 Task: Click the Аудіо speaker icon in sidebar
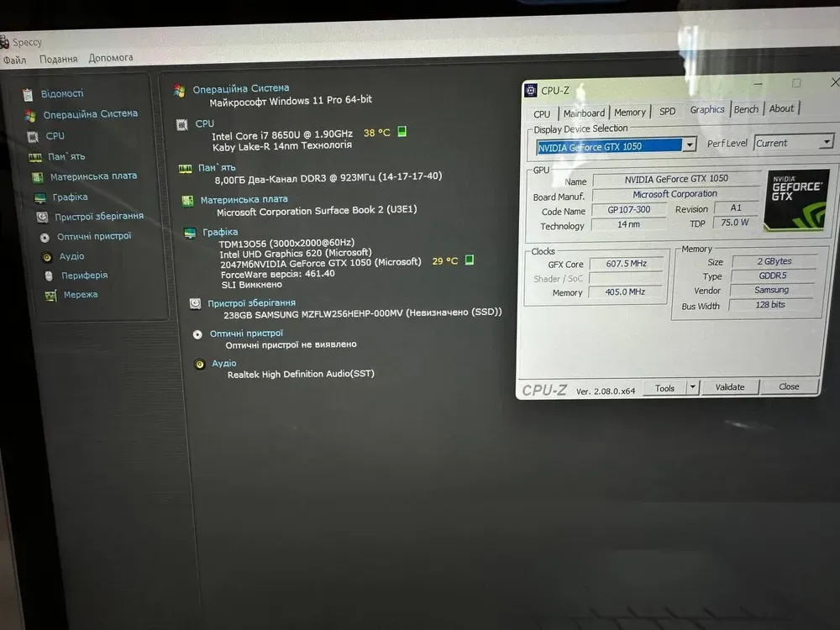pyautogui.click(x=47, y=256)
